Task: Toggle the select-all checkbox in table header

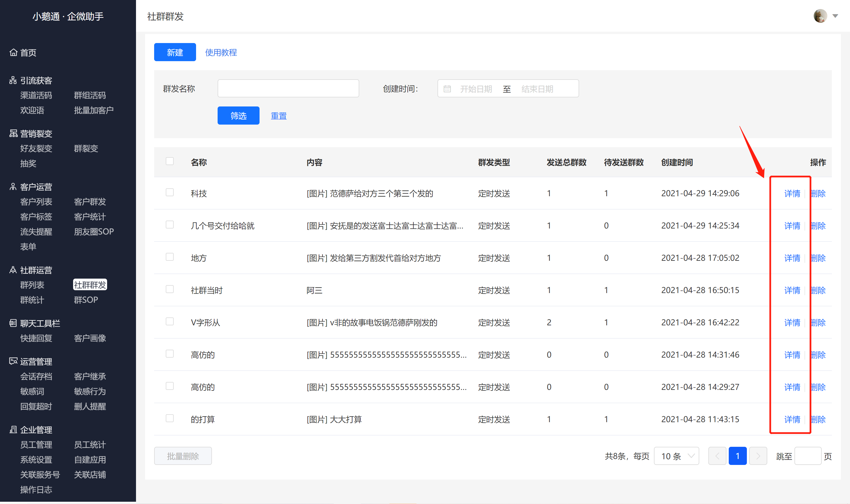Action: click(170, 161)
